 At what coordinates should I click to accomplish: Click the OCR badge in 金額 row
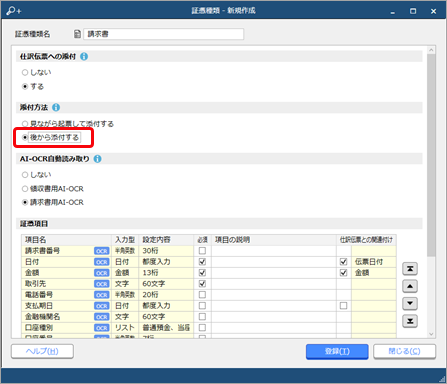[102, 273]
